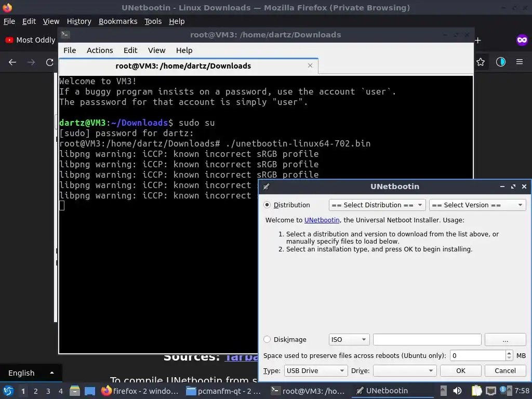The height and width of the screenshot is (399, 532).
Task: Activate the UNetbootin taskbar entry
Action: [393, 391]
